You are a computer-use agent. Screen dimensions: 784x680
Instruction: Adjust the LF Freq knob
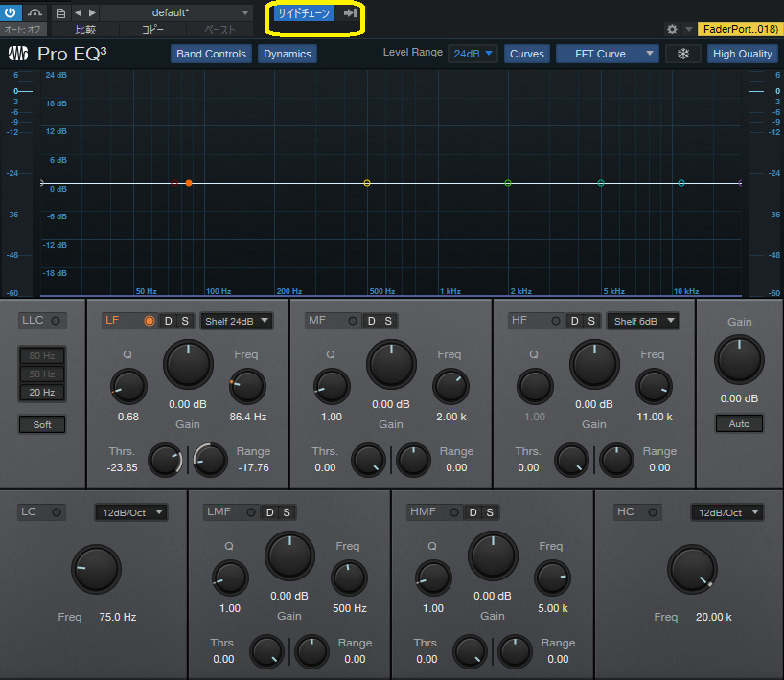pyautogui.click(x=246, y=388)
